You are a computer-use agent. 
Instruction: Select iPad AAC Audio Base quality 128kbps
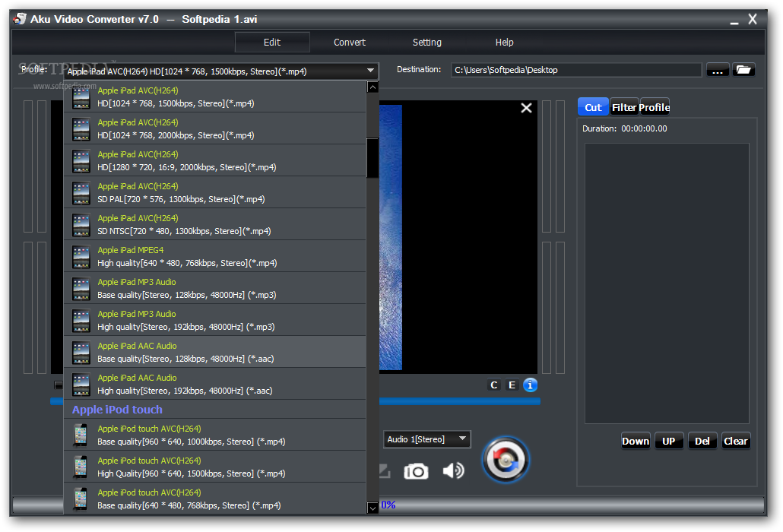point(214,353)
